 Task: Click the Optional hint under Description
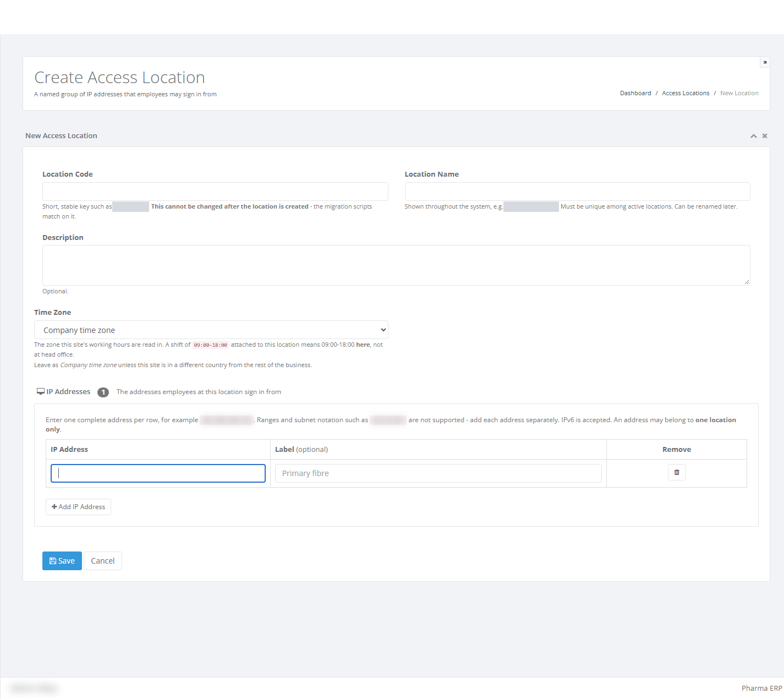tap(55, 291)
